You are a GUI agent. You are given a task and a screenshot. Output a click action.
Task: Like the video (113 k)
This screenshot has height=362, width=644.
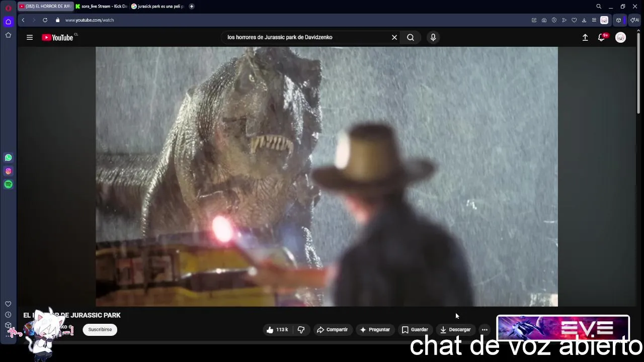(x=277, y=330)
